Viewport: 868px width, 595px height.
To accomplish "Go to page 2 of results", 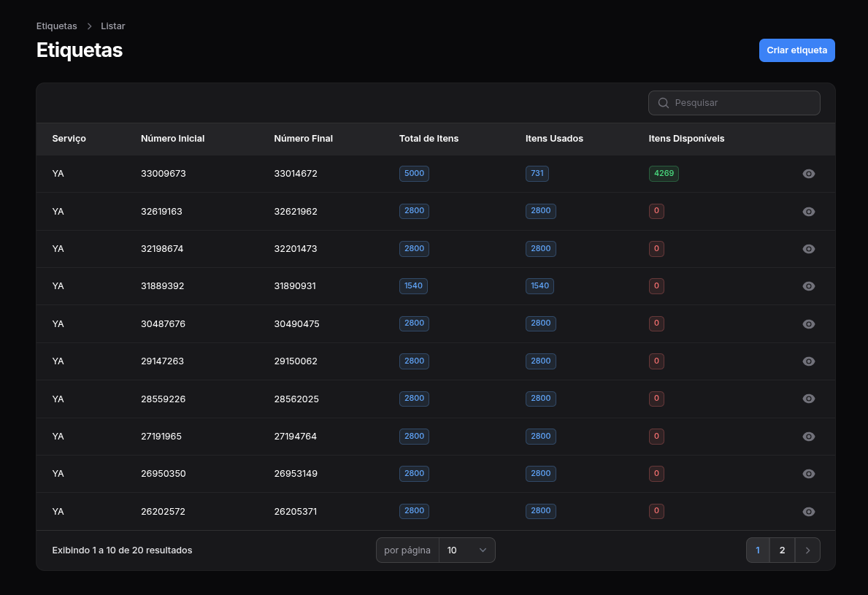I will (x=782, y=550).
